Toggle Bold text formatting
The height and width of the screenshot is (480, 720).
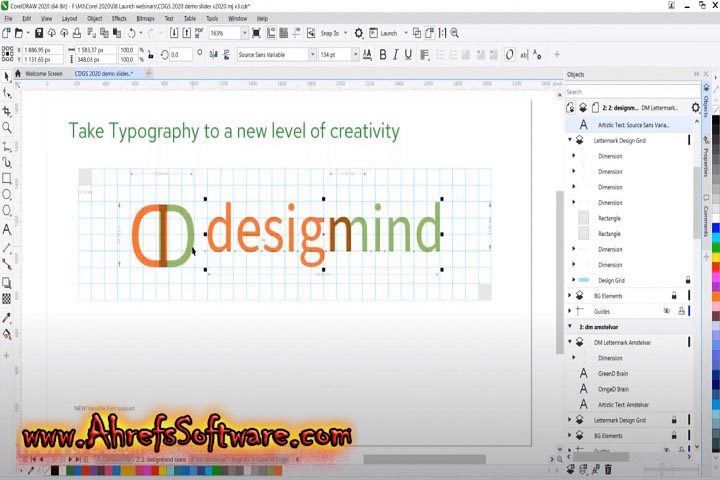tap(382, 55)
